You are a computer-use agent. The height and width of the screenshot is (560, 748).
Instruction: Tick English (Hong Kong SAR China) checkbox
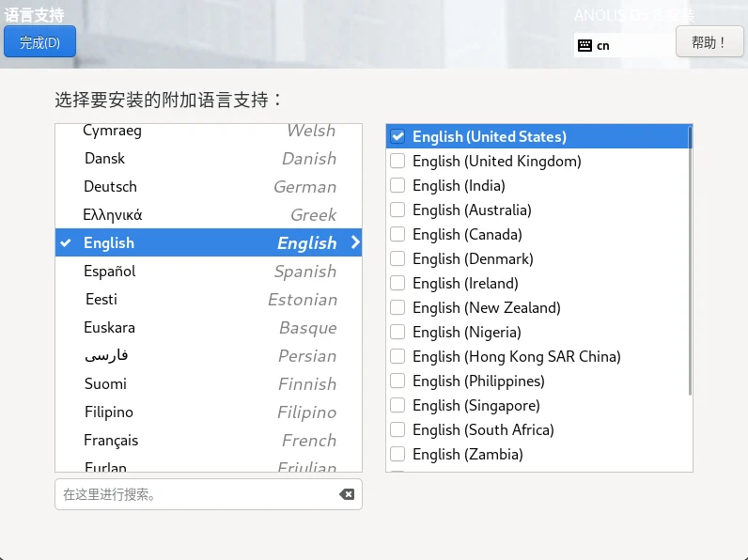pyautogui.click(x=397, y=356)
